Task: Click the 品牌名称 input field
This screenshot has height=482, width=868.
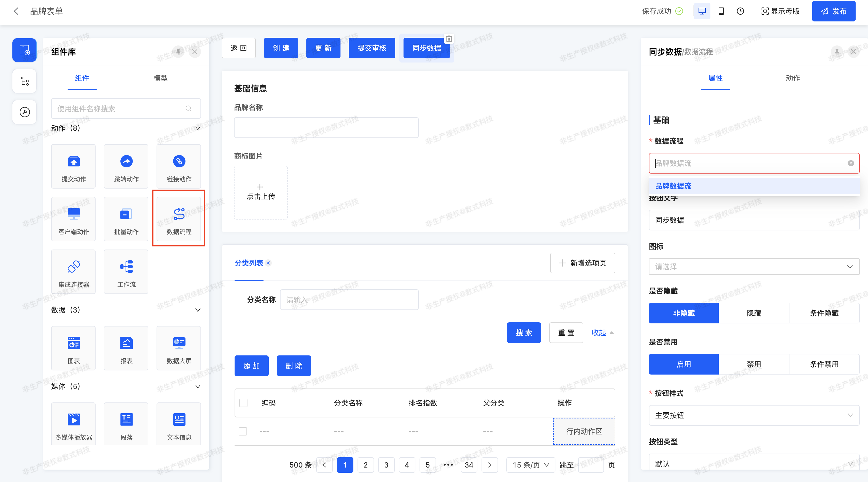Action: (x=326, y=127)
